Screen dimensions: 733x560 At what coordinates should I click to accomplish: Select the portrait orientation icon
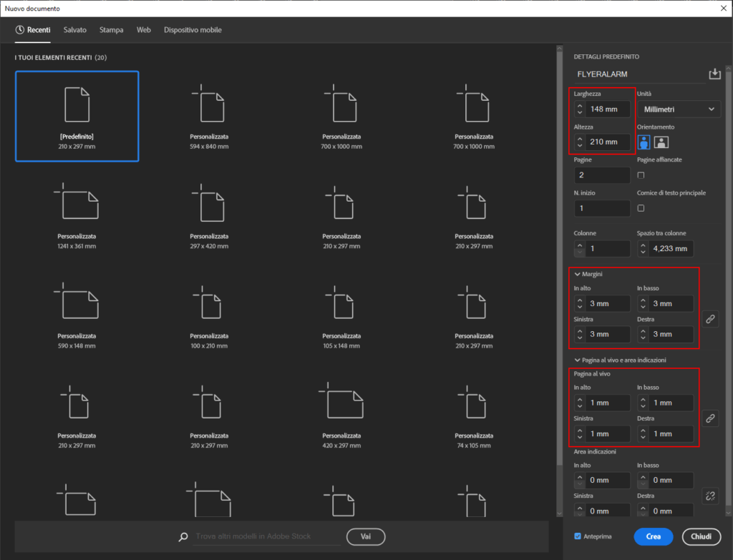click(643, 142)
